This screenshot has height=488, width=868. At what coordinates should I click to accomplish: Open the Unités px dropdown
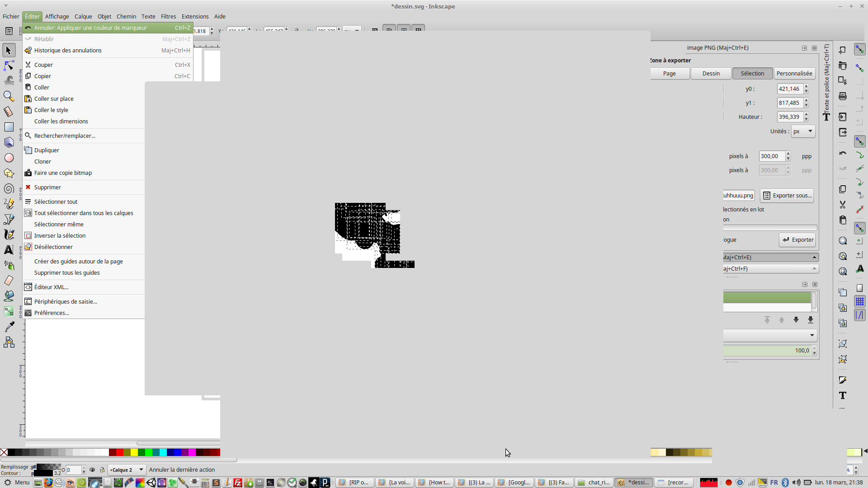pos(803,131)
